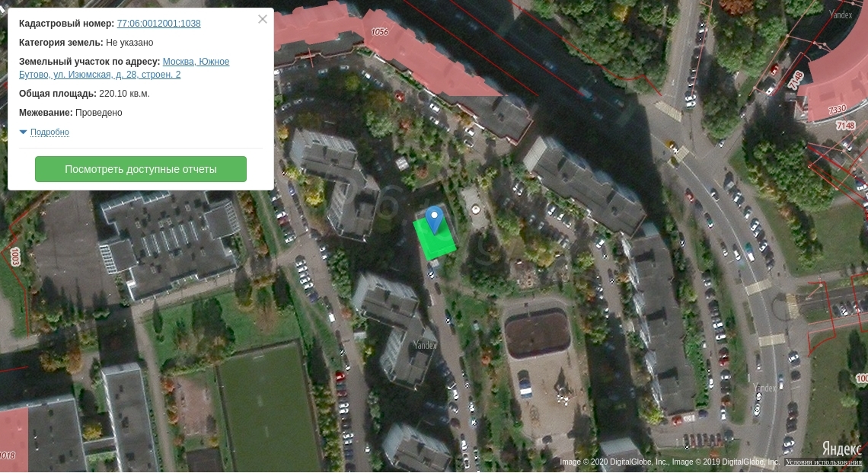Click the Общая площадь 220.10 кв.м. value
868x473 pixels.
tap(124, 94)
